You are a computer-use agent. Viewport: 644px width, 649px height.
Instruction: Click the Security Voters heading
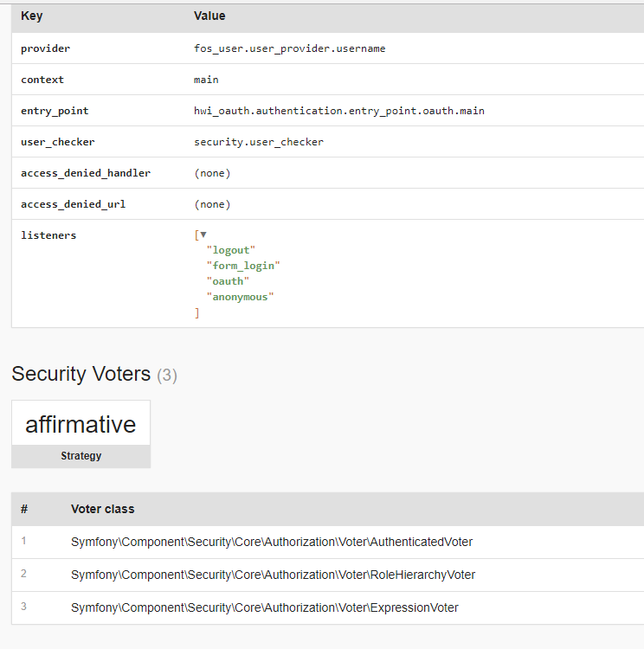94,374
